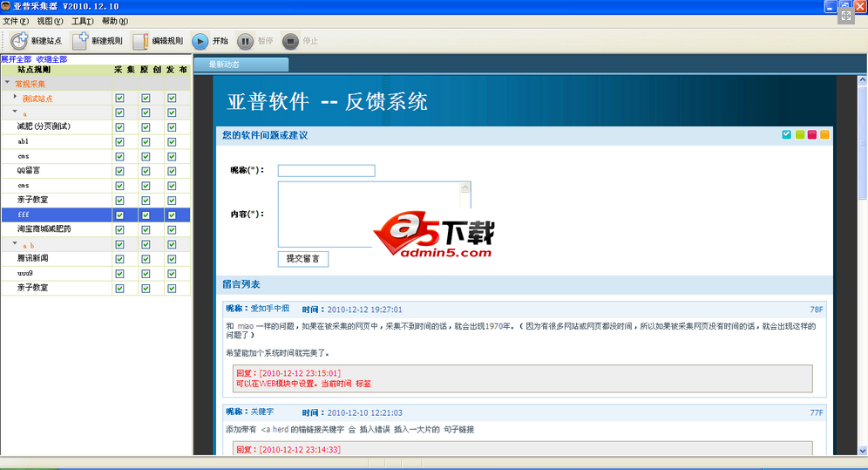
Task: Select the QQ留言 rule
Action: tap(28, 171)
